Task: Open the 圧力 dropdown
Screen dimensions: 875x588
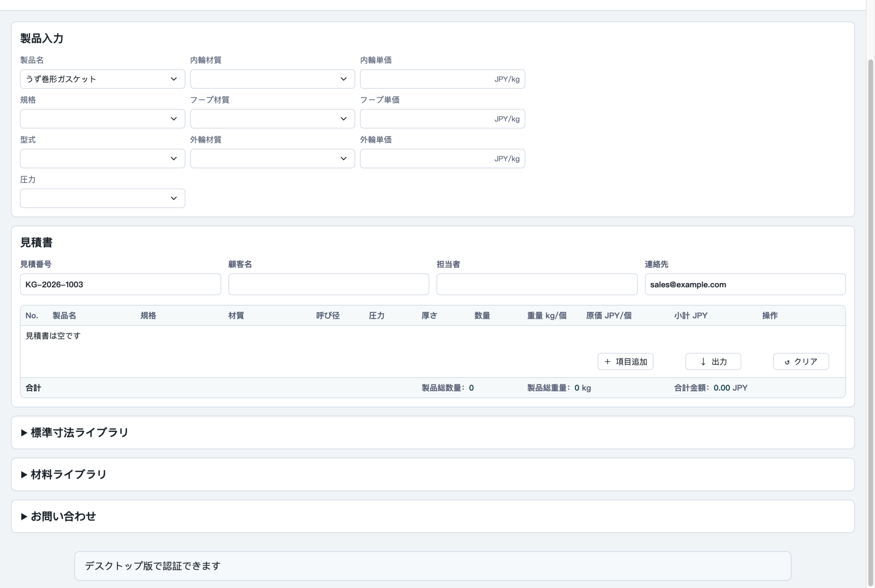Action: tap(103, 199)
